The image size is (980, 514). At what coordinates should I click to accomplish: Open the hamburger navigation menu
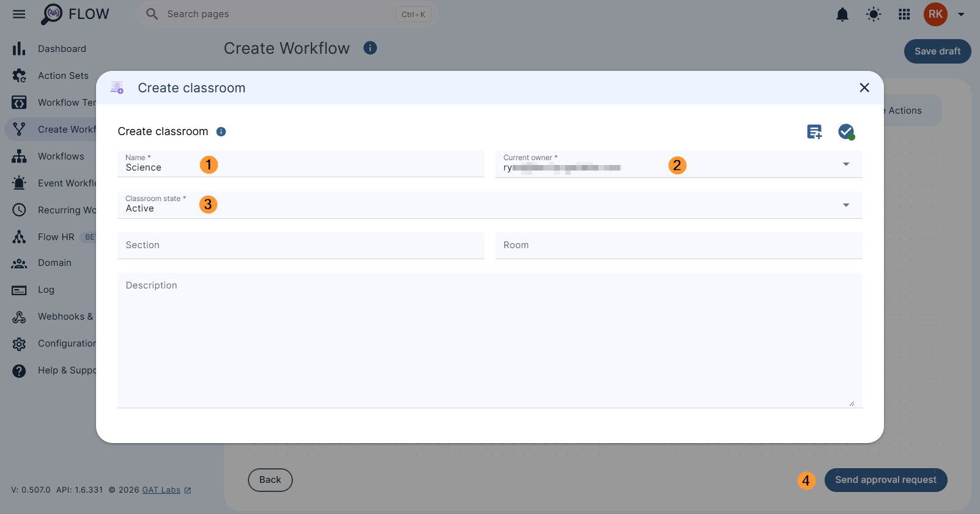coord(19,14)
